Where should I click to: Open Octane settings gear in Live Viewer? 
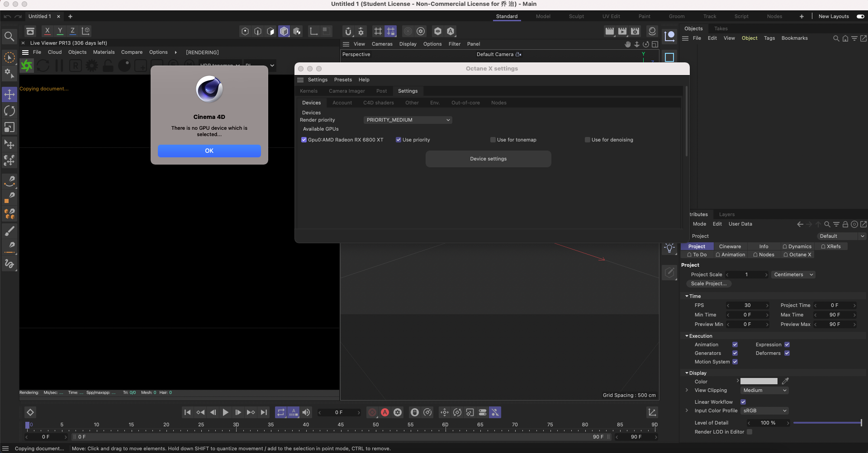tap(92, 66)
